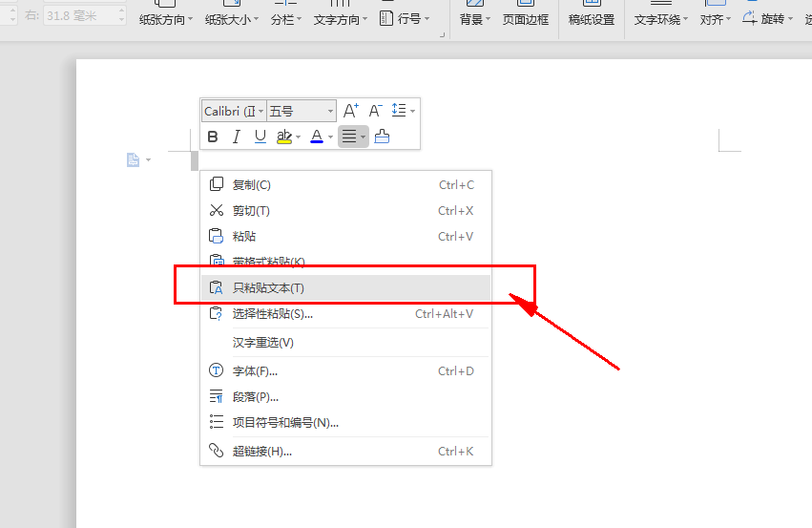The image size is (812, 528).
Task: Open page setup dialog launcher corner
Action: 442,34
